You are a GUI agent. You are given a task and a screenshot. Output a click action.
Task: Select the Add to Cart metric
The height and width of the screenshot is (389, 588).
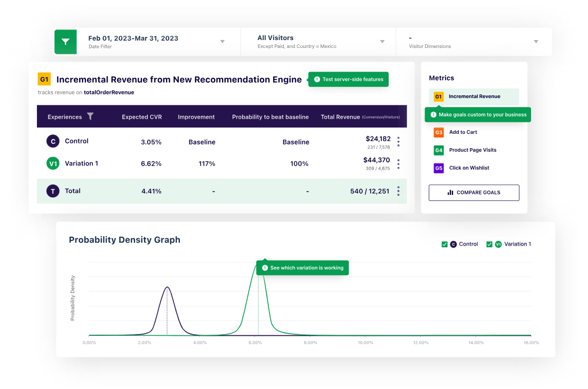pyautogui.click(x=464, y=132)
